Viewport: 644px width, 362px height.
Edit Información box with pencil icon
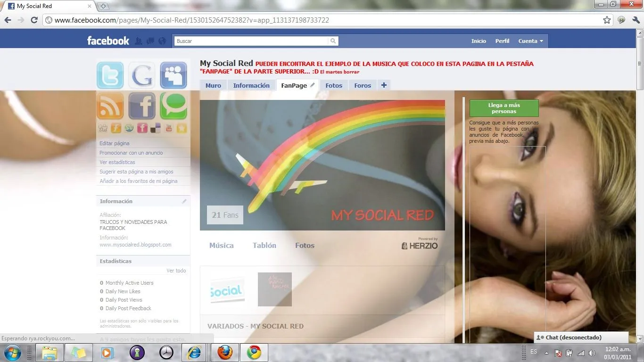tap(184, 201)
